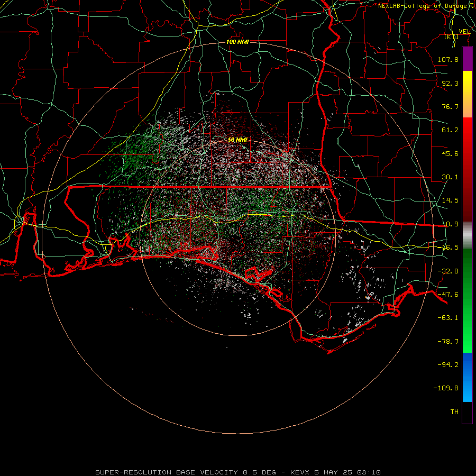476x476 pixels.
Task: Click the 107.8 velocity scale value
Action: (x=448, y=59)
